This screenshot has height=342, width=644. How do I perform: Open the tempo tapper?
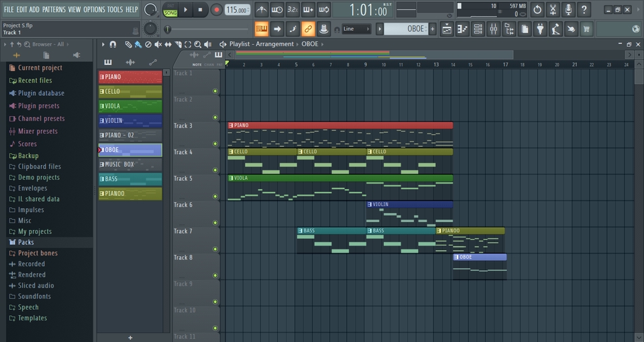pos(555,29)
